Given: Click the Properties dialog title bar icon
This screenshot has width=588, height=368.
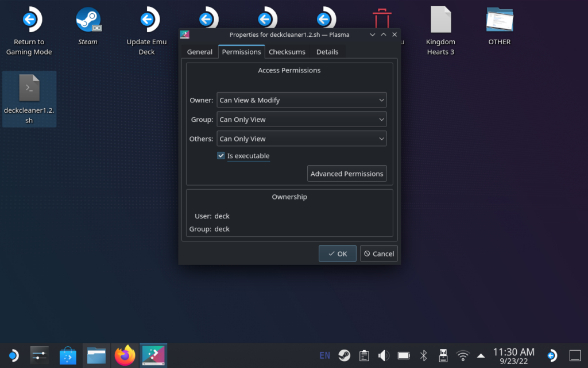Looking at the screenshot, I should [184, 34].
